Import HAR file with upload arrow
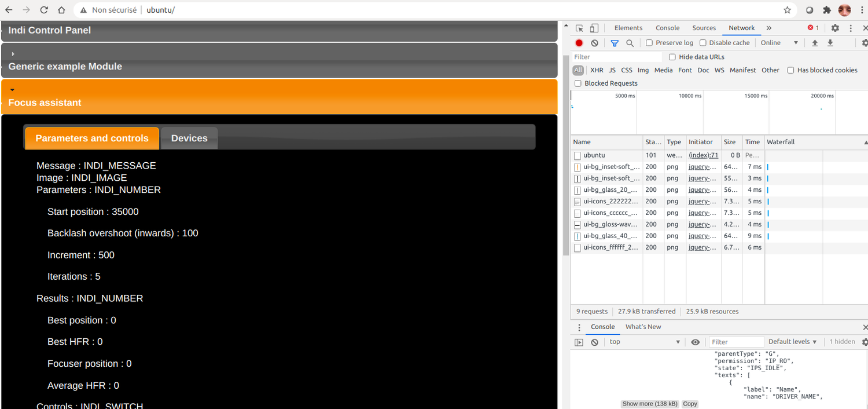Screen dimensions: 868x409 [x=815, y=43]
